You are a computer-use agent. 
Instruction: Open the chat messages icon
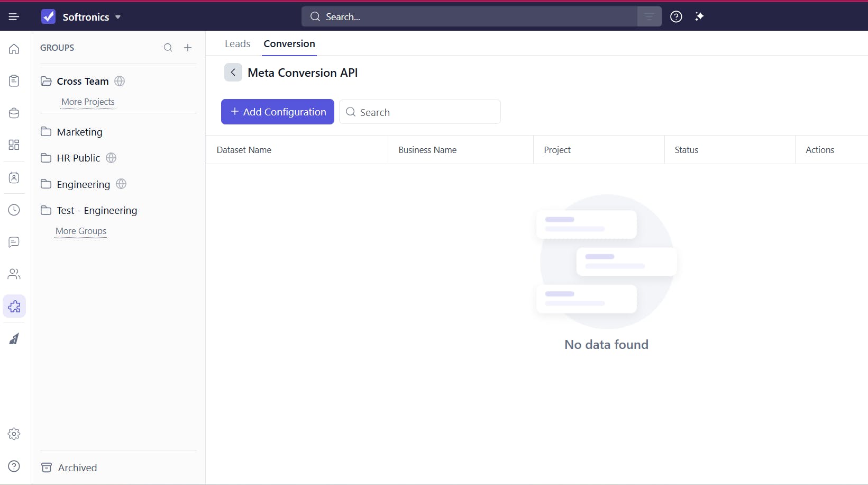14,242
